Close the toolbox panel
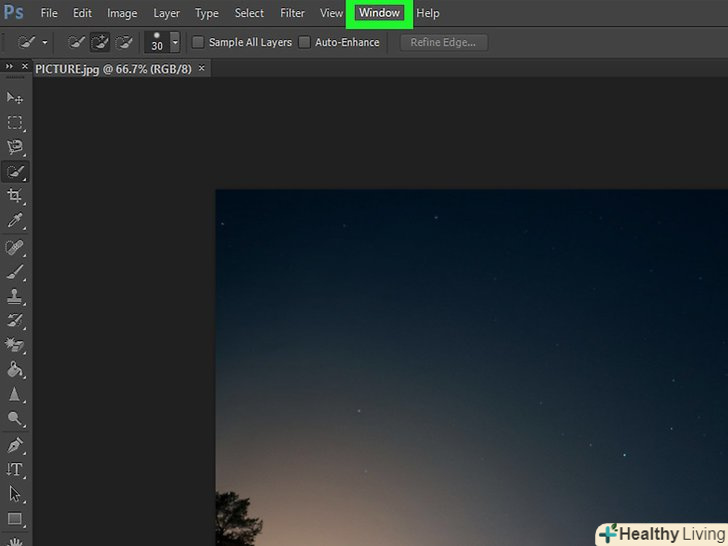 25,66
